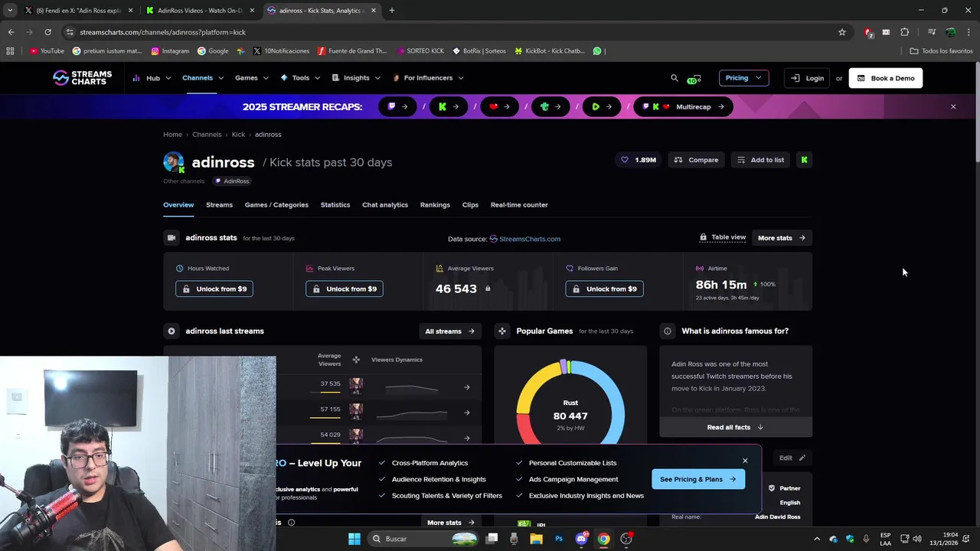Expand the For Influencers menu

(x=427, y=78)
